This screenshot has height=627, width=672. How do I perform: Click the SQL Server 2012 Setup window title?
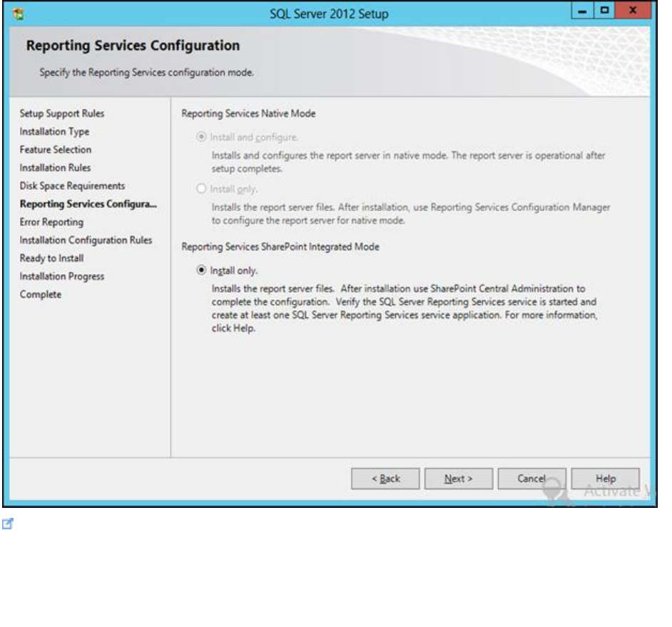pos(329,14)
